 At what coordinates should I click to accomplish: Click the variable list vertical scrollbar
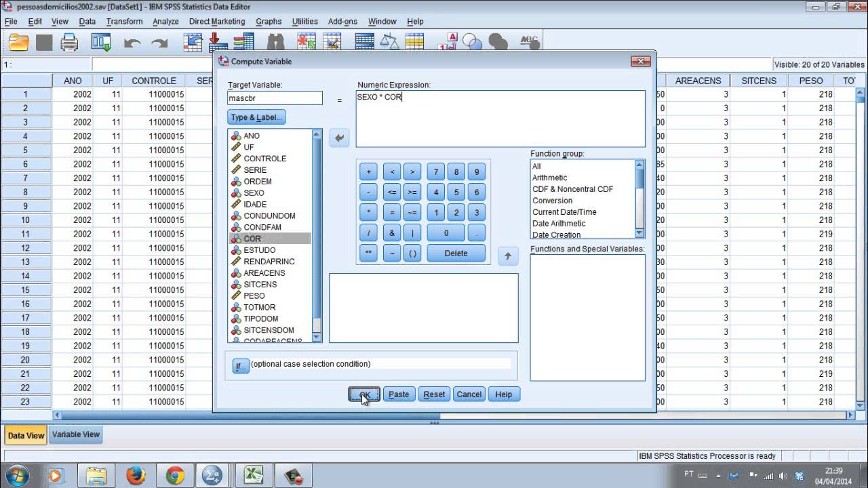(x=317, y=235)
